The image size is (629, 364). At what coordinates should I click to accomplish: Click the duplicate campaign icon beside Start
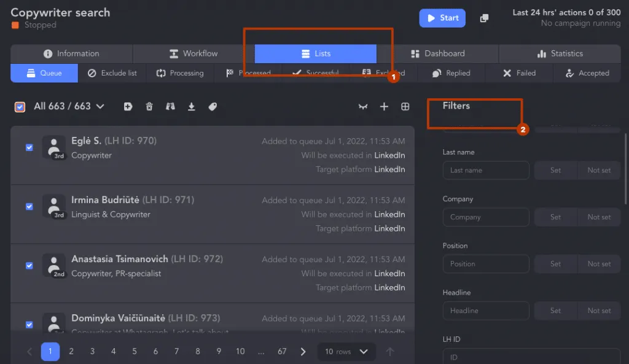tap(484, 18)
